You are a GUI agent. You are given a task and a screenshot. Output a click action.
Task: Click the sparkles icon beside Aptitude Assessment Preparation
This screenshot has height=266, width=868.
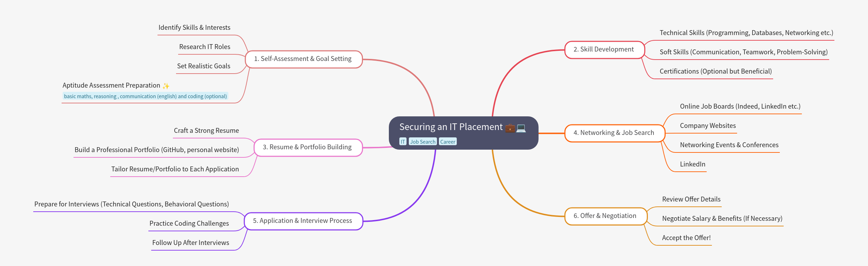click(x=166, y=86)
